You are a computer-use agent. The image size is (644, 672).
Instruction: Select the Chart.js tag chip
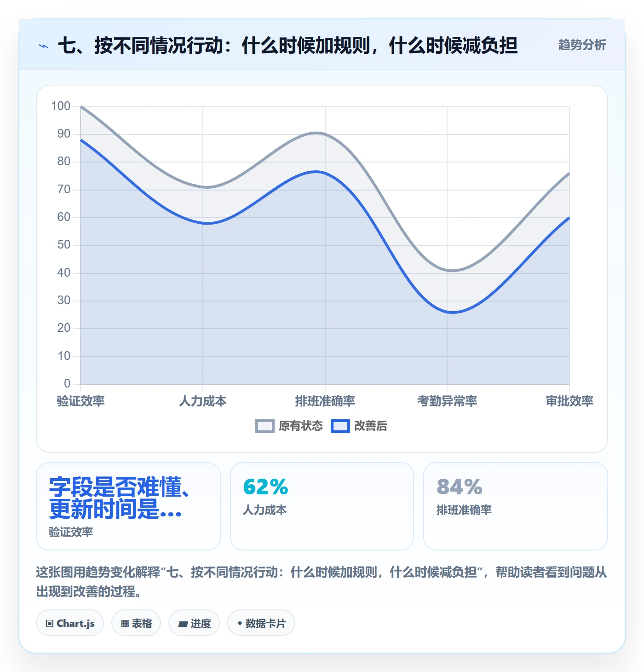(70, 623)
